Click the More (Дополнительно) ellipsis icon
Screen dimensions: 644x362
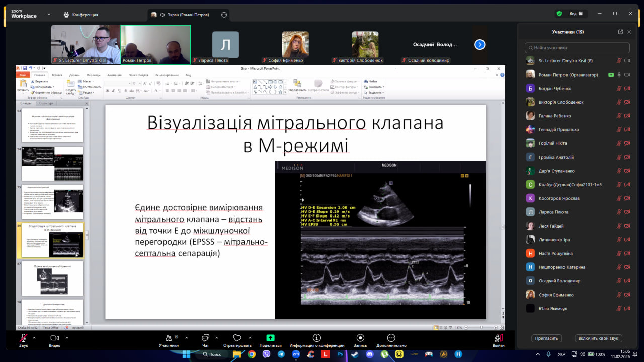coord(391,338)
